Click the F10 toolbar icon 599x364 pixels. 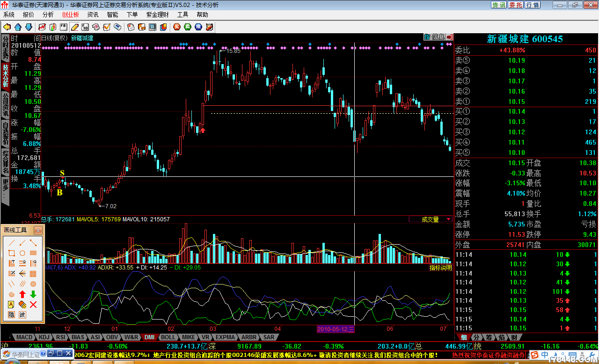(x=85, y=27)
